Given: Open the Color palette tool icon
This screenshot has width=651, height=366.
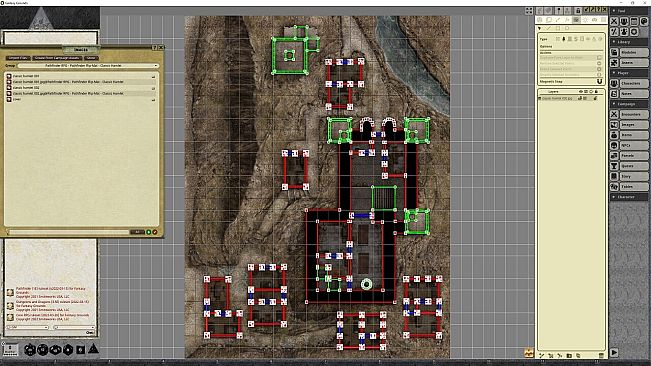Looking at the screenshot, I should click(644, 22).
